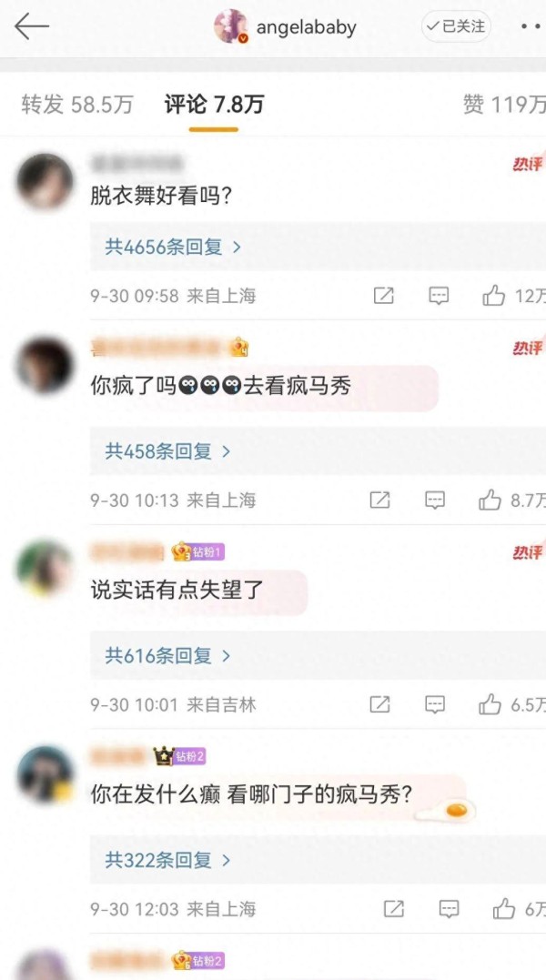Reply to the 说实话有点失望了 comment
Screen dimensions: 546x980
point(435,705)
